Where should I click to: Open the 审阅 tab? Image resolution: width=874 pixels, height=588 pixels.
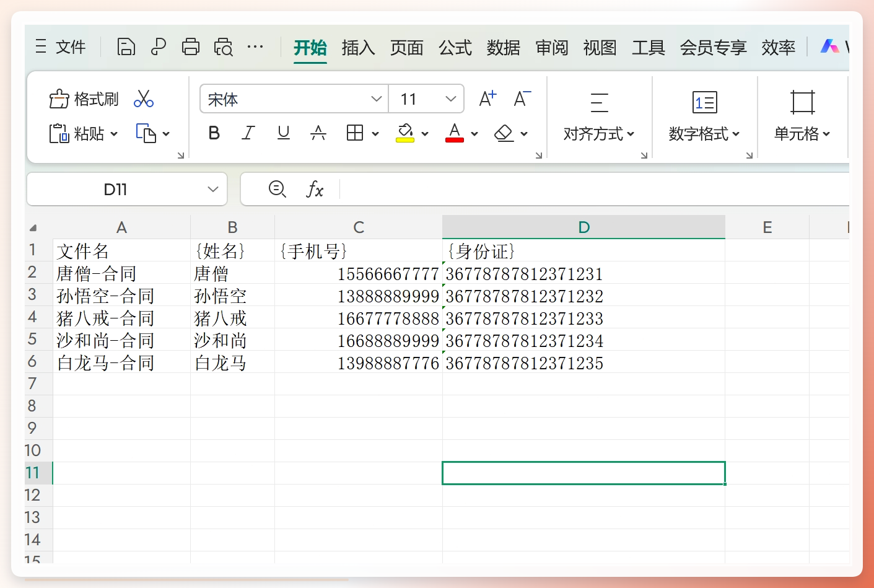coord(552,48)
